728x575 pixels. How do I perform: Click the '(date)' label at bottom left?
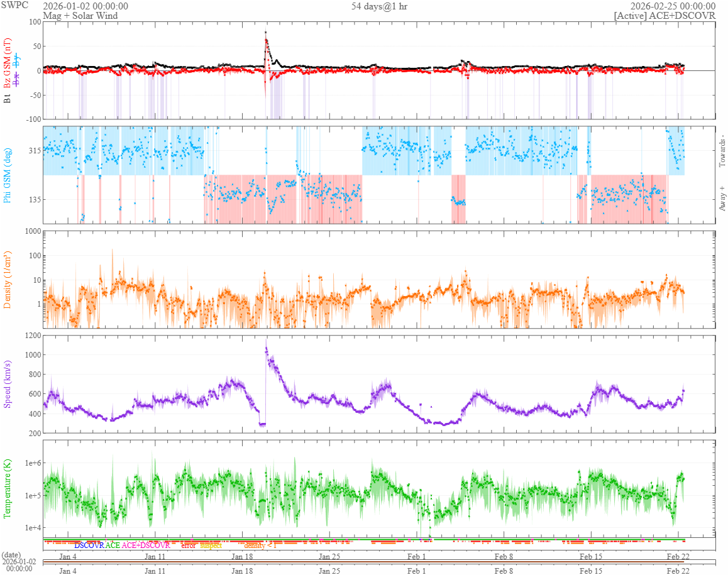tap(11, 555)
